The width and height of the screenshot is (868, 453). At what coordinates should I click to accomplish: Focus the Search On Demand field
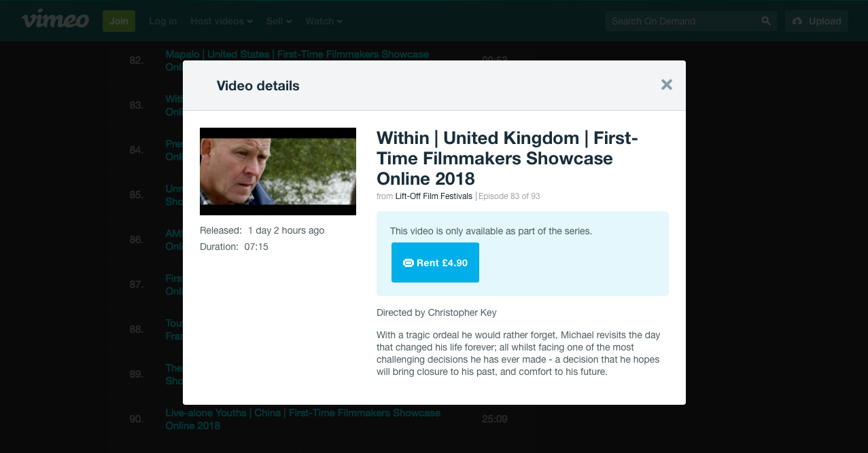682,21
